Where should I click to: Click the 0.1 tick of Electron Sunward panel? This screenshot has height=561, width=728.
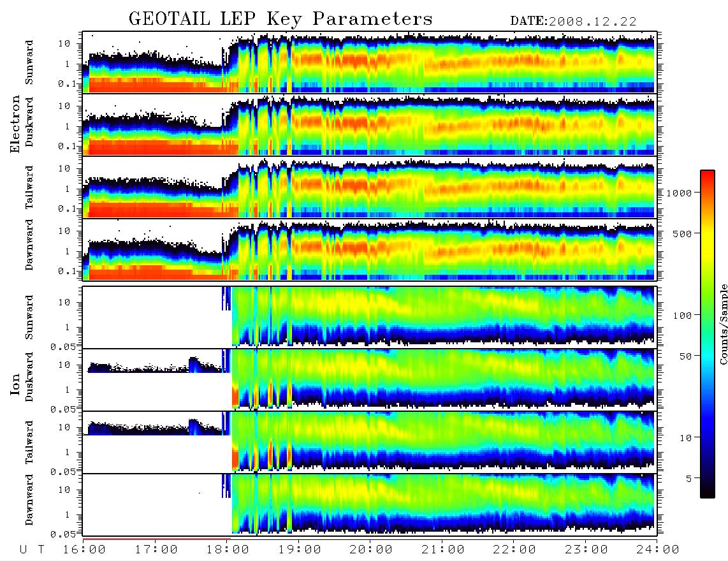[x=67, y=84]
